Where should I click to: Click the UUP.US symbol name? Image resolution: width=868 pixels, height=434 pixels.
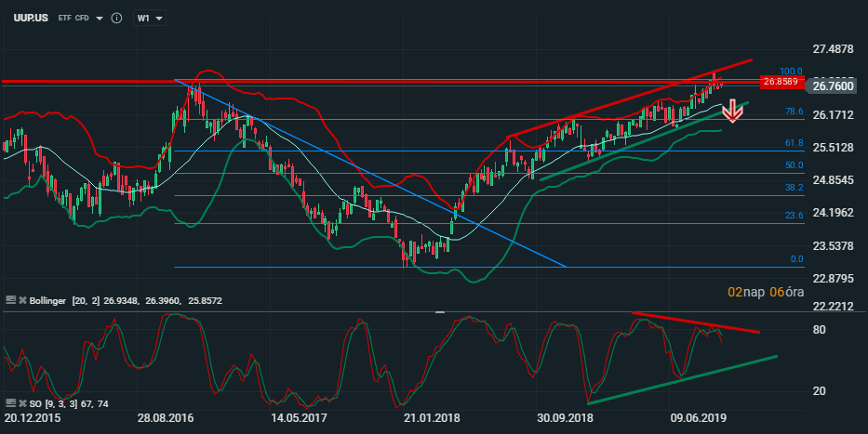32,18
